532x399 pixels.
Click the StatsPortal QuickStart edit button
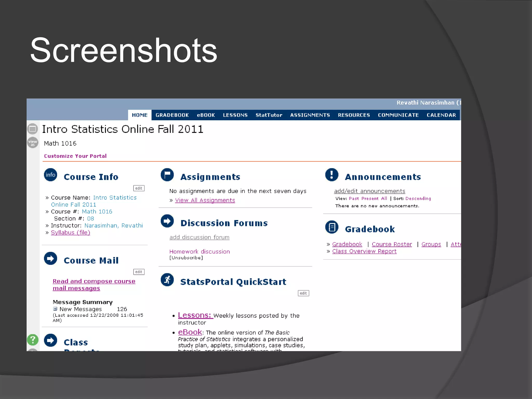[303, 293]
